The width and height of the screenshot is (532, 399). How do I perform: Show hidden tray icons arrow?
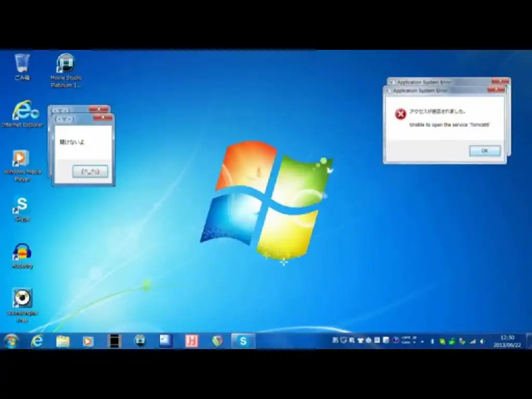[422, 342]
